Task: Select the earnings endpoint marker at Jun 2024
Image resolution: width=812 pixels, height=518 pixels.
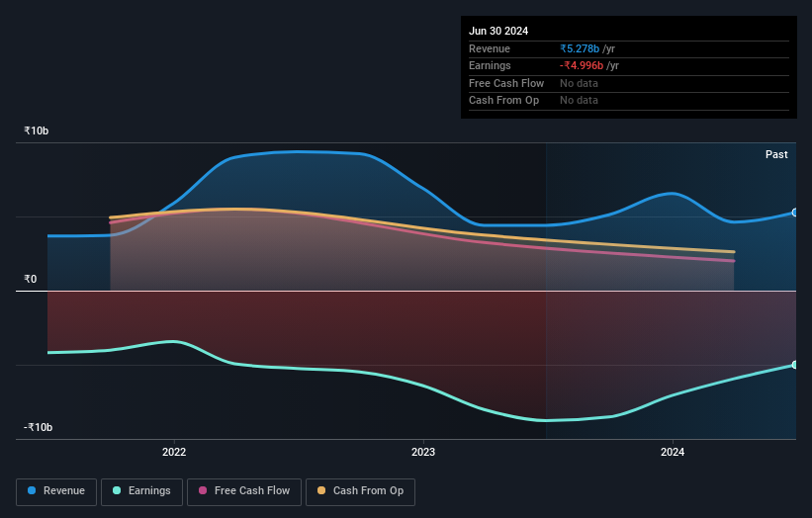Action: pyautogui.click(x=795, y=365)
